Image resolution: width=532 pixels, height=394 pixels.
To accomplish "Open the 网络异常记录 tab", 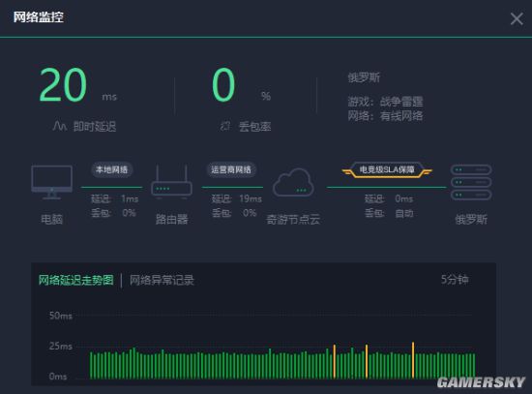I will 162,280.
